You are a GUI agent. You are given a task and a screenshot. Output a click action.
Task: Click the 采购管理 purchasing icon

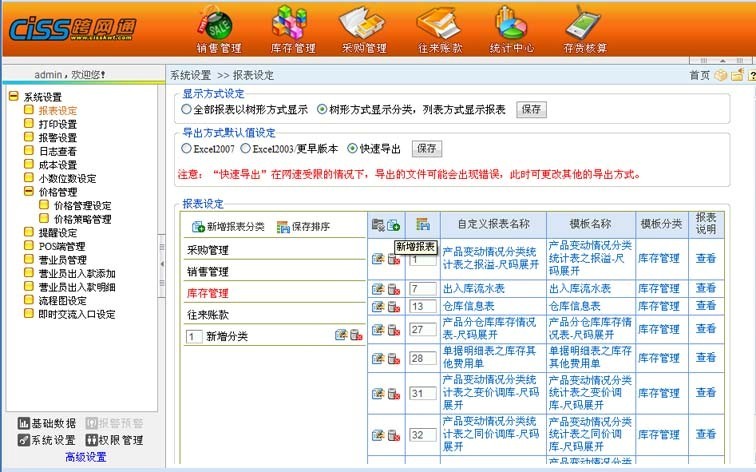(x=362, y=22)
